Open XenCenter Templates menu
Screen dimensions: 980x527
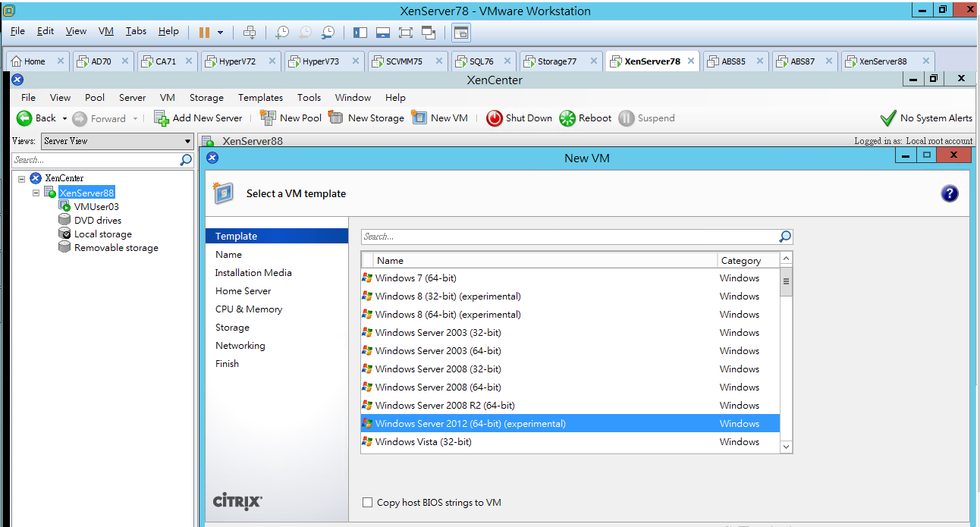point(260,97)
